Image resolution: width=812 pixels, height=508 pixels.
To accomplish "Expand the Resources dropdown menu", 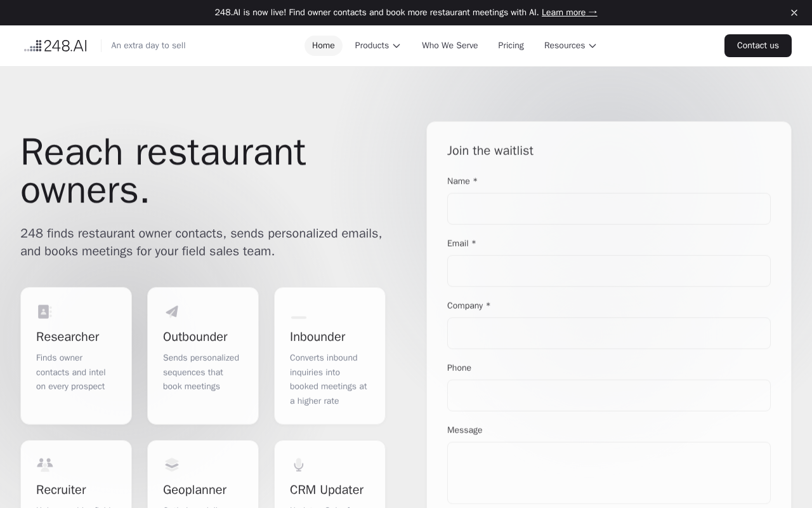I will [571, 46].
